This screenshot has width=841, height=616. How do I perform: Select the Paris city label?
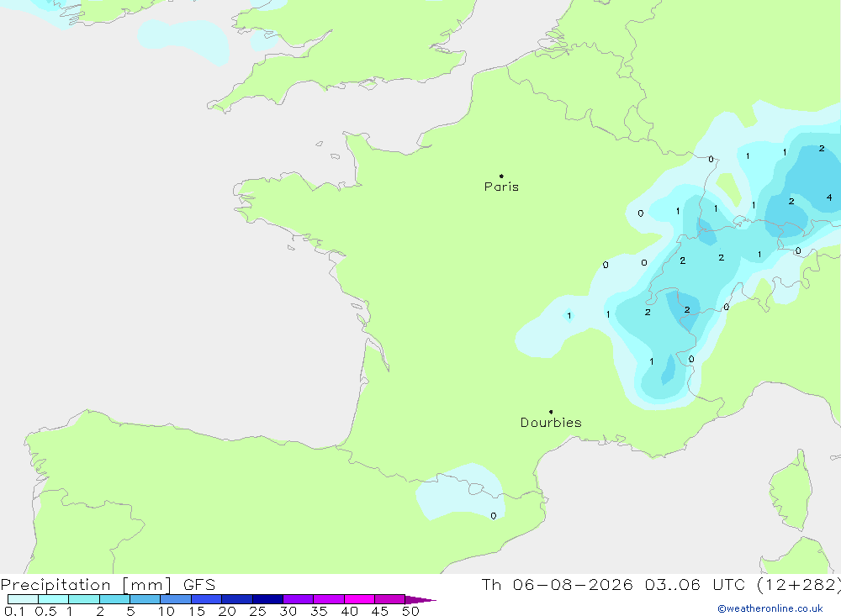coord(501,187)
